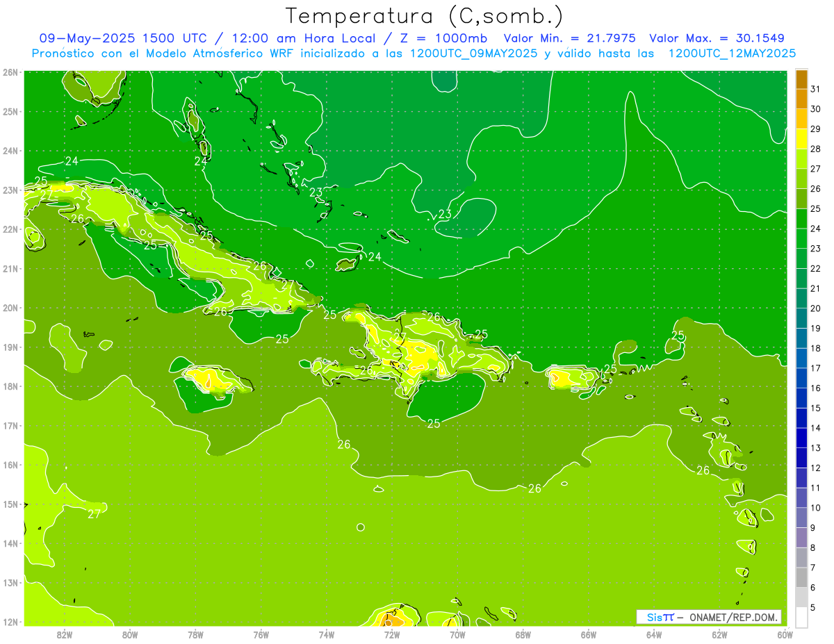
Task: Click the legend label 12
Action: pos(816,468)
